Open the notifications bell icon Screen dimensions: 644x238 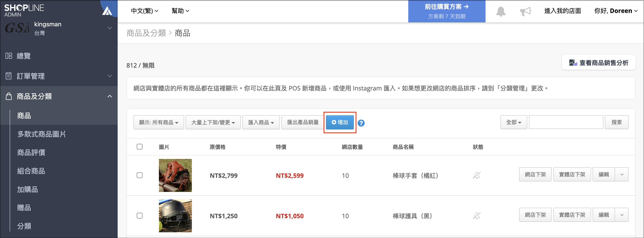point(500,11)
